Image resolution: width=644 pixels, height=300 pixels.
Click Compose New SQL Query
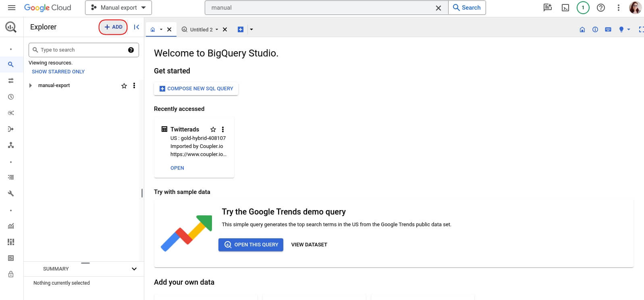click(196, 89)
